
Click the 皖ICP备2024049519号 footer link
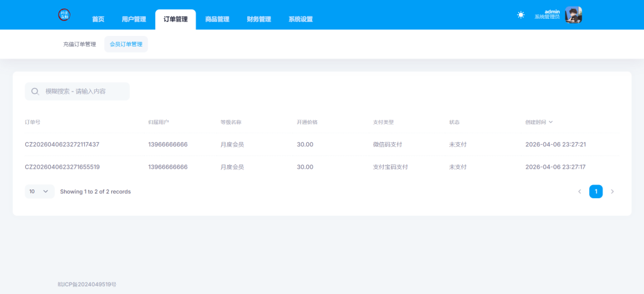87,285
